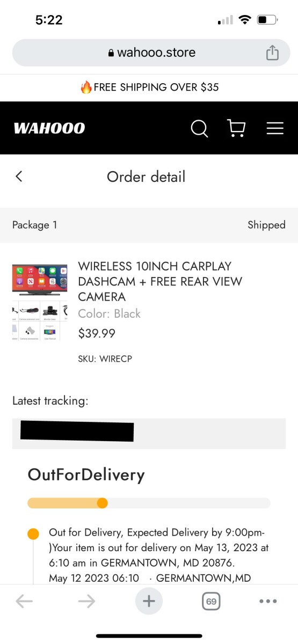The image size is (298, 644).
Task: Open the shopping cart
Action: pos(236,128)
